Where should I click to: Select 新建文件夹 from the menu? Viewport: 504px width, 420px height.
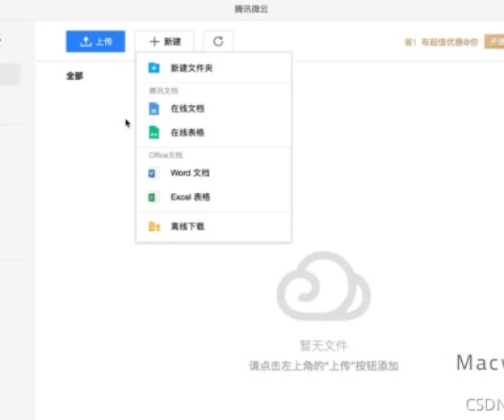pyautogui.click(x=213, y=68)
